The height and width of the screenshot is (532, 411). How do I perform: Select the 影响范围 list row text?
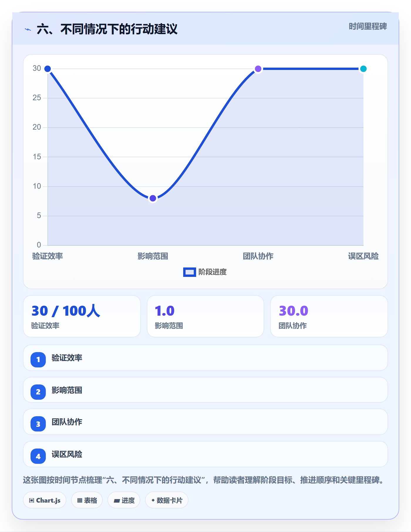click(67, 390)
